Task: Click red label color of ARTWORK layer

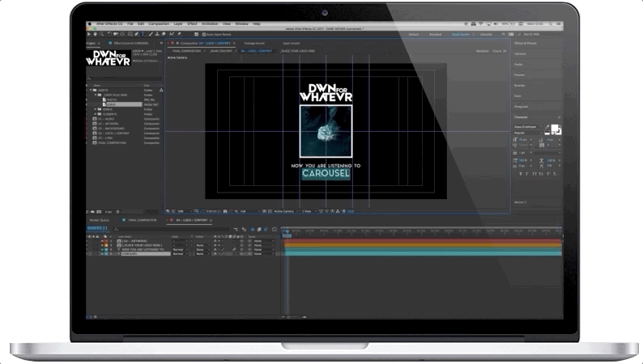Action: click(105, 241)
